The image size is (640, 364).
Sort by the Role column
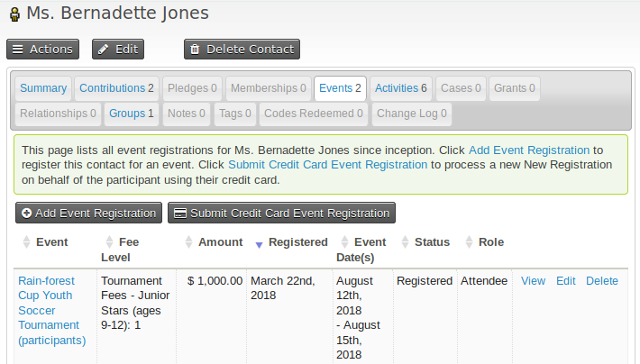[490, 242]
